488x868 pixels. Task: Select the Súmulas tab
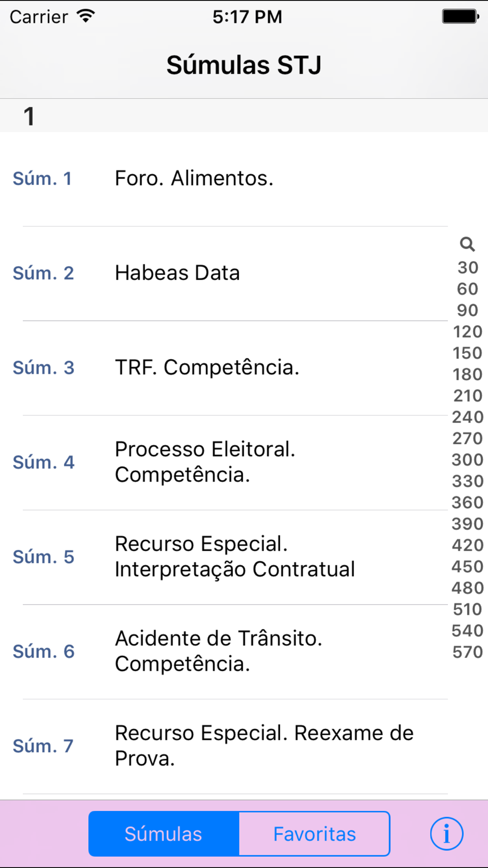coord(163,834)
